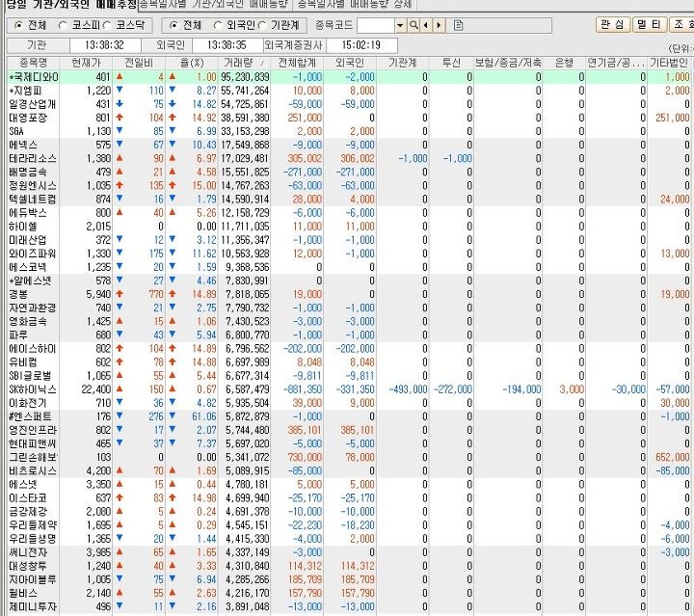Image resolution: width=694 pixels, height=616 pixels.
Task: Select the #엔스퍼트 stock row name
Action: tap(30, 416)
